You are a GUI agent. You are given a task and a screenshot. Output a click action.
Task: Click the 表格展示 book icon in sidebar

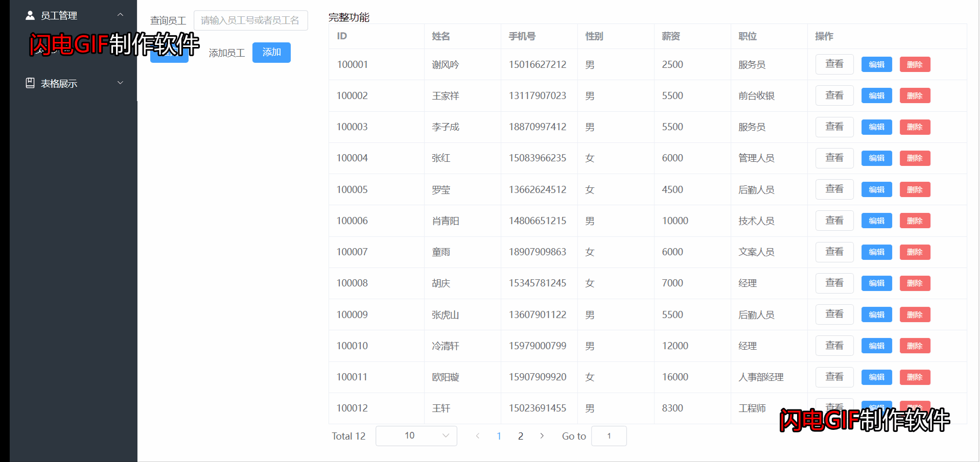pos(30,83)
